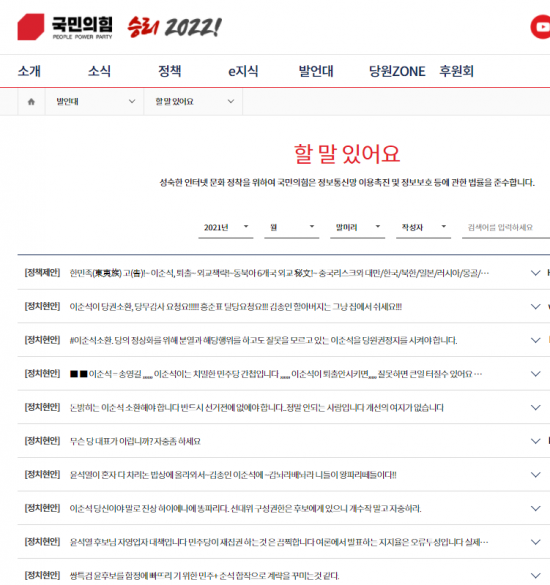
Task: Expand the #이준석소환 post row chevron
Action: pos(535,340)
